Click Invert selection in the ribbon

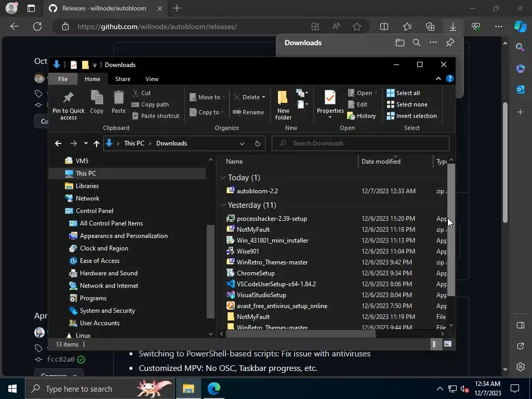pyautogui.click(x=412, y=116)
